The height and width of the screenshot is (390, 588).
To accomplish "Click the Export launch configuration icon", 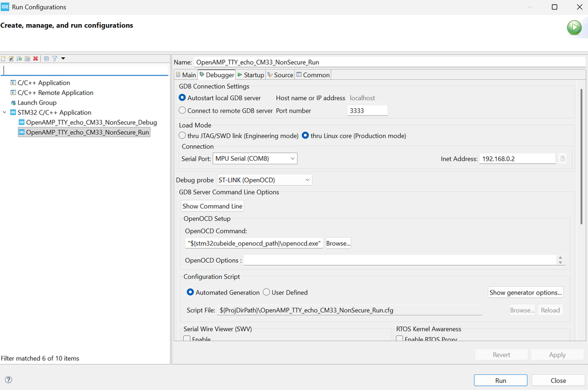I will [19, 59].
